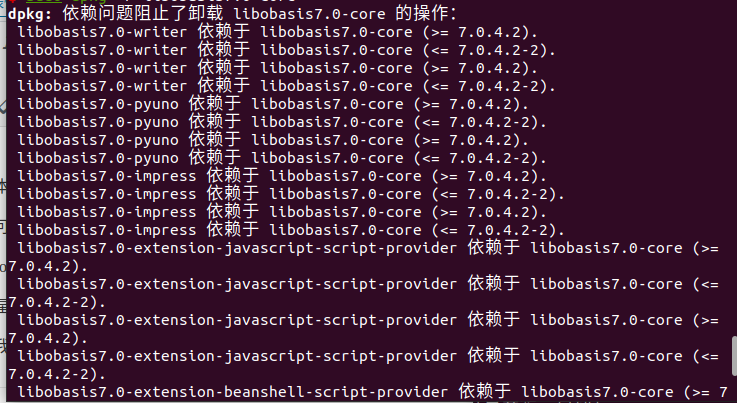Click the scrollbar track above the thumb

pyautogui.click(x=734, y=169)
